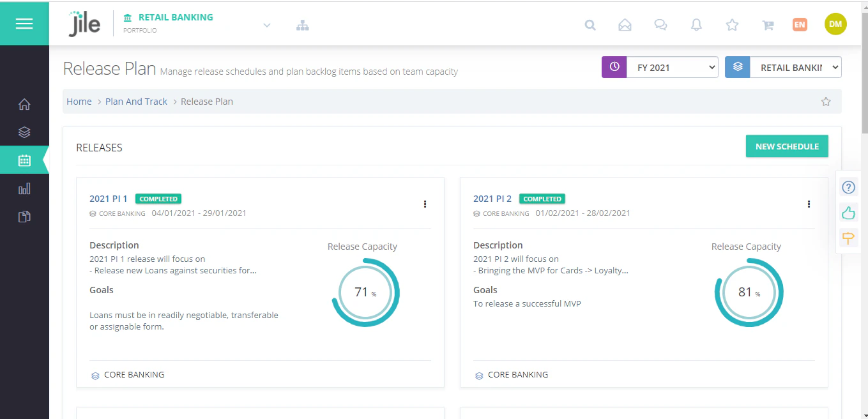Select the backlog layers icon in the sidebar
The width and height of the screenshot is (868, 419).
click(24, 132)
